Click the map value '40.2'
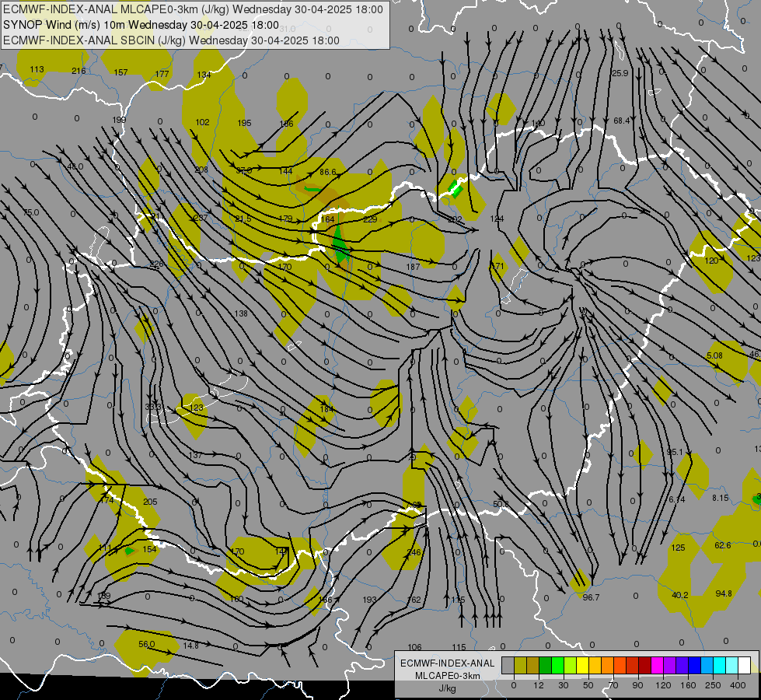The width and height of the screenshot is (761, 700). click(680, 595)
